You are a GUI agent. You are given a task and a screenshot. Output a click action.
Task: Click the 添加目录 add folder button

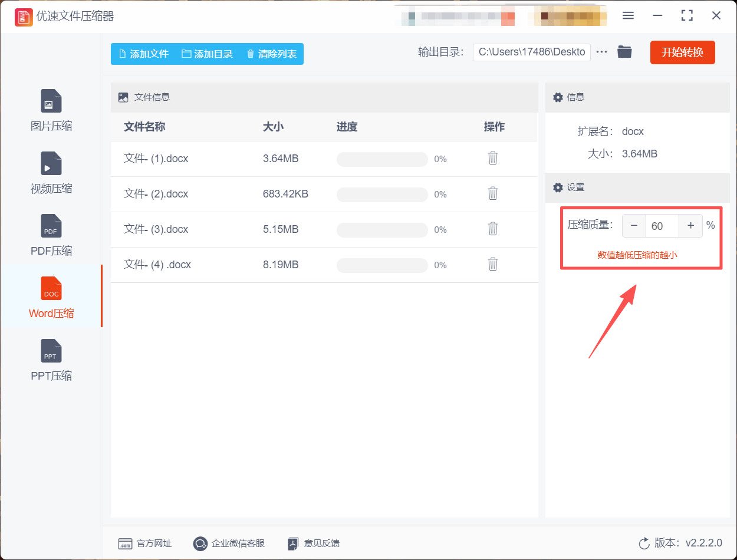pos(207,54)
